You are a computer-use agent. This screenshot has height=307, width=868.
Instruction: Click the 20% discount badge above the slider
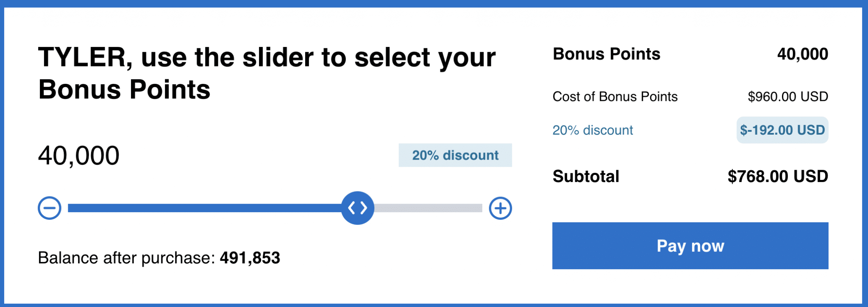[x=455, y=155]
